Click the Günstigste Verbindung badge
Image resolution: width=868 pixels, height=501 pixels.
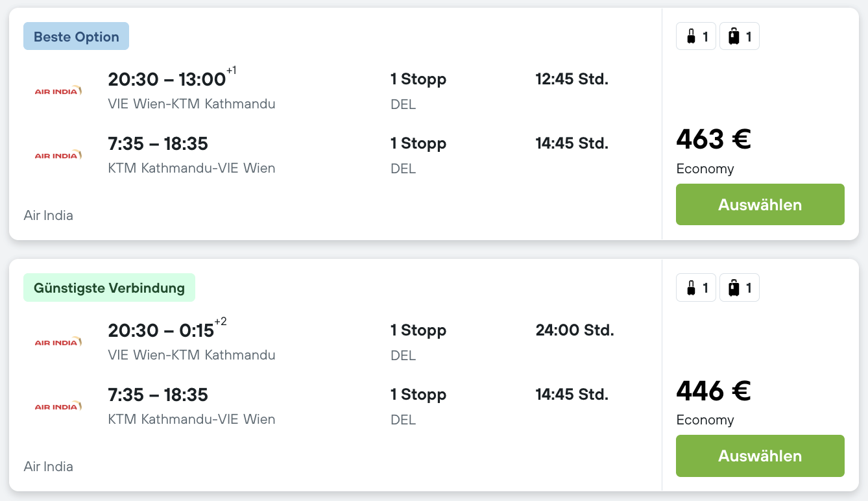109,287
